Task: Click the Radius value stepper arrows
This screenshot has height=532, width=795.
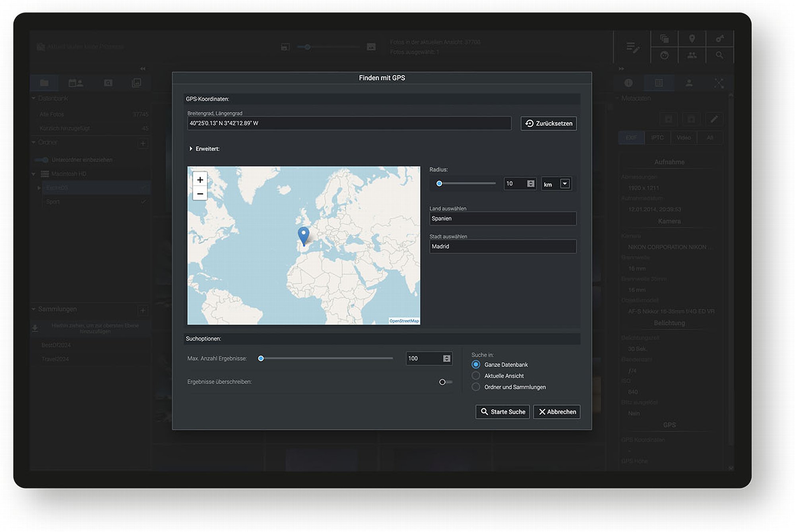Action: pos(531,183)
